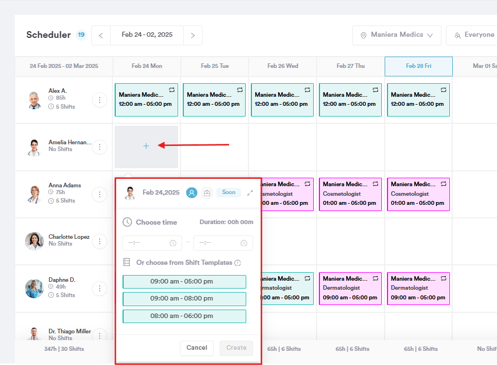Click repeat icon on Alex A. Feb 28 shift
This screenshot has height=365, width=497.
coord(443,90)
